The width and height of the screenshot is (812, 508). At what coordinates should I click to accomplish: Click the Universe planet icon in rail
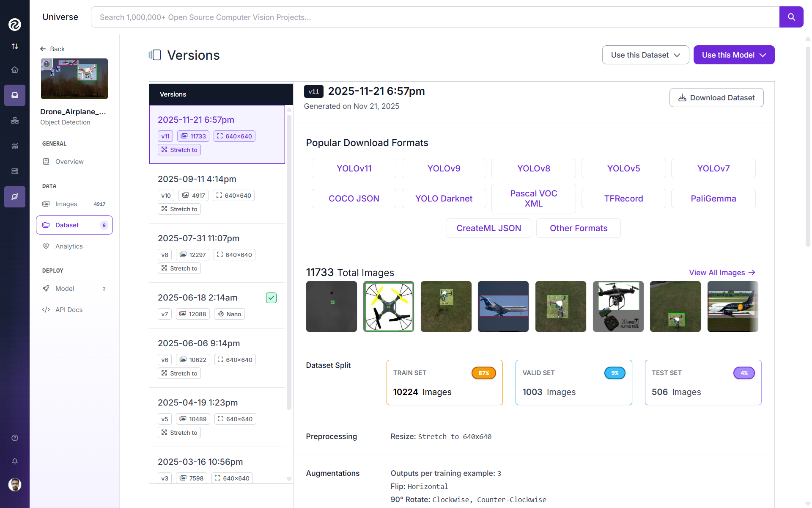(x=15, y=197)
